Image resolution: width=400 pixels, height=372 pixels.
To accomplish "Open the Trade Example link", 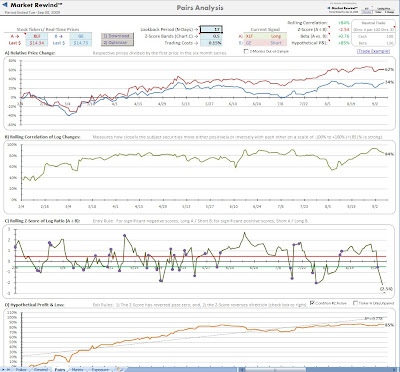I will pyautogui.click(x=373, y=51).
